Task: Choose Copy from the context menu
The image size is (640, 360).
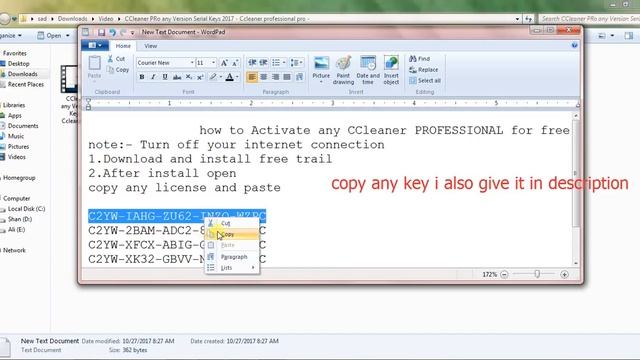Action: pos(232,234)
